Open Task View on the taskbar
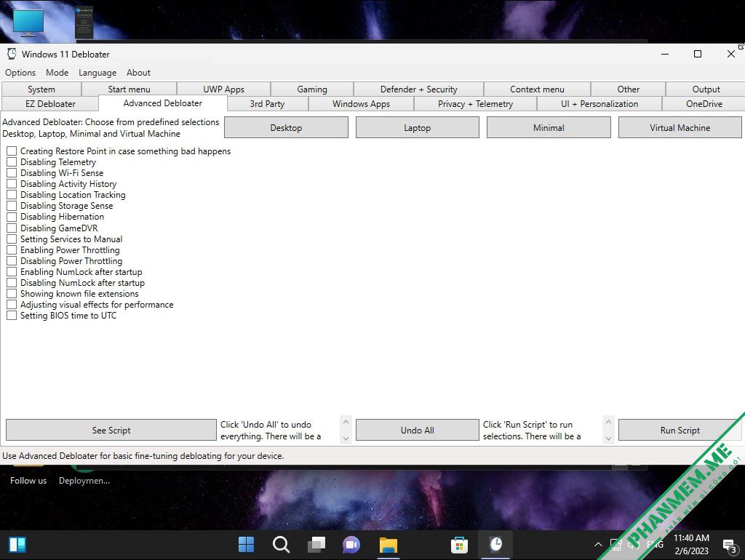The image size is (745, 560). (316, 544)
